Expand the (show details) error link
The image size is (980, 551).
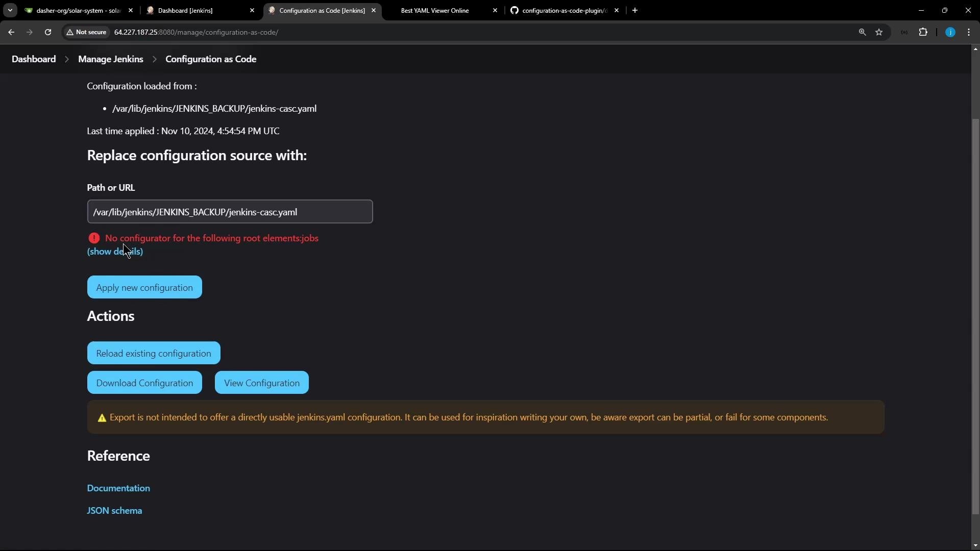coord(115,252)
